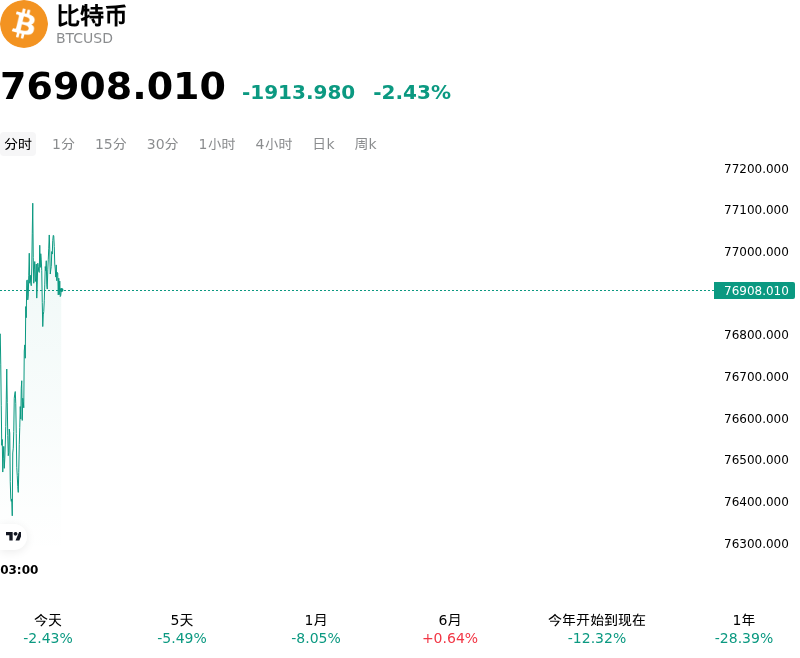Click the -5.49% five-day return
The width and height of the screenshot is (800, 658).
182,639
